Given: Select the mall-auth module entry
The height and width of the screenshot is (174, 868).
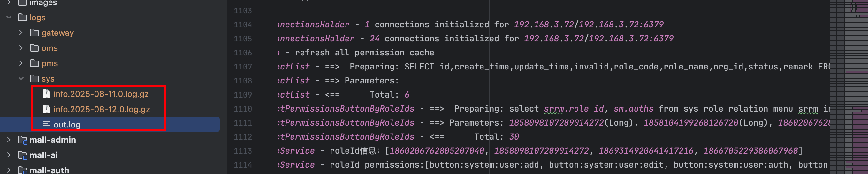Looking at the screenshot, I should coord(49,170).
